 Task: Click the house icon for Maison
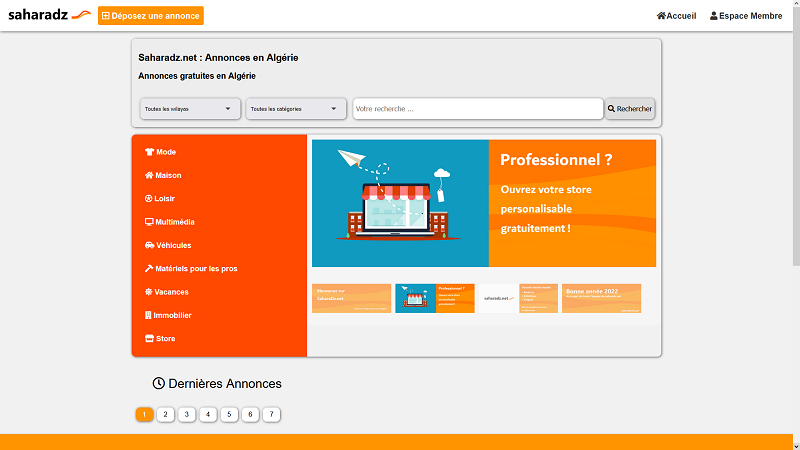coord(149,176)
